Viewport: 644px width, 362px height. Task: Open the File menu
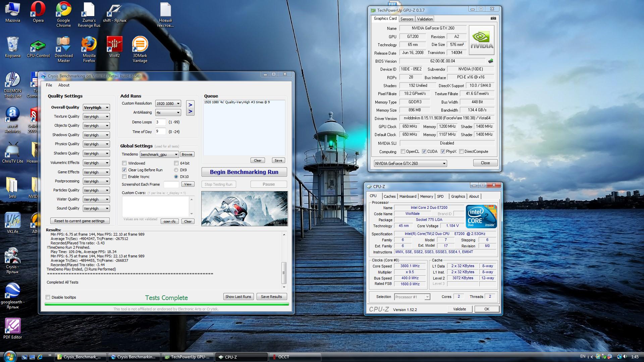point(49,85)
